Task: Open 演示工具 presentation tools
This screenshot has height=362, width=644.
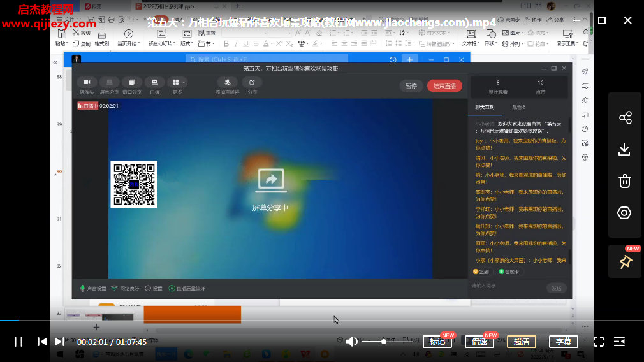Action: pos(567,38)
